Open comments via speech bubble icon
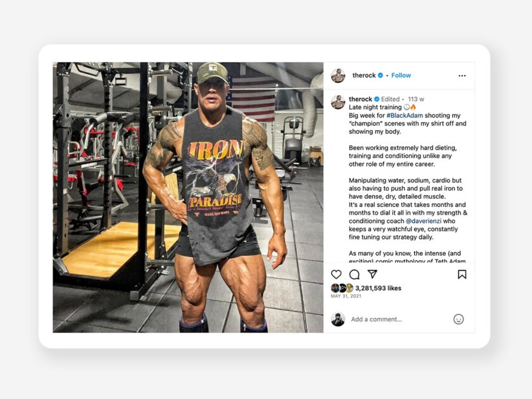The width and height of the screenshot is (532, 399). tap(354, 274)
